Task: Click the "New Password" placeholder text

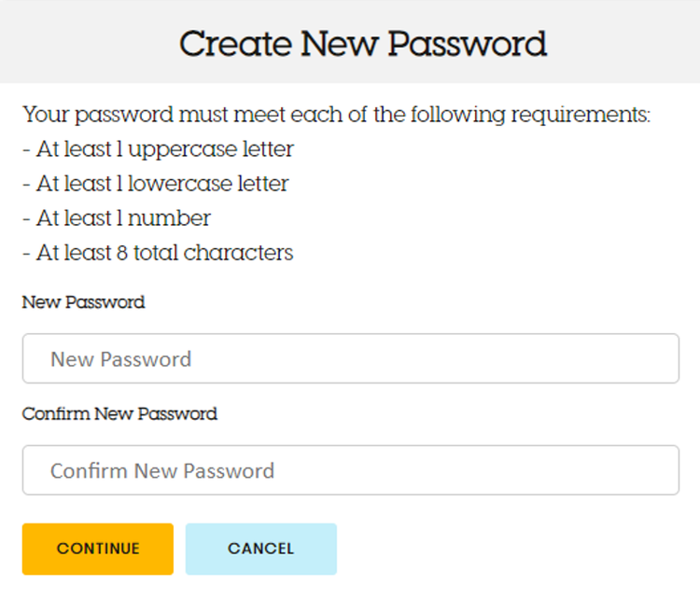Action: 120,359
